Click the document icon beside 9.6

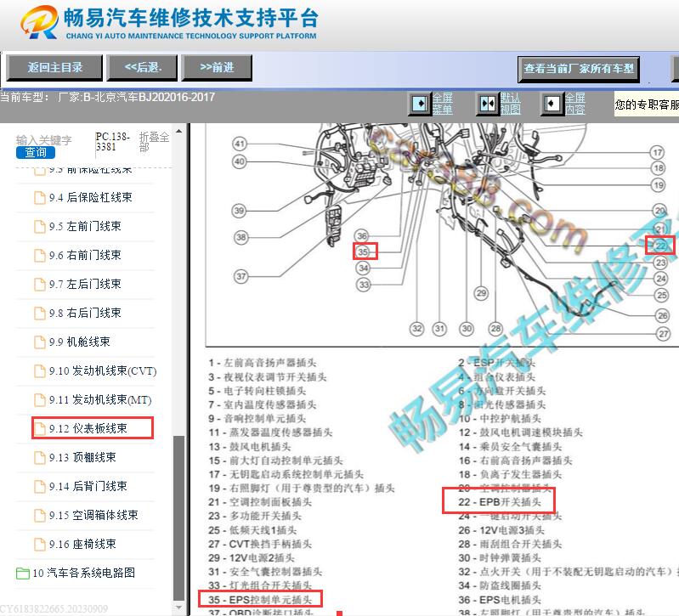[40, 256]
